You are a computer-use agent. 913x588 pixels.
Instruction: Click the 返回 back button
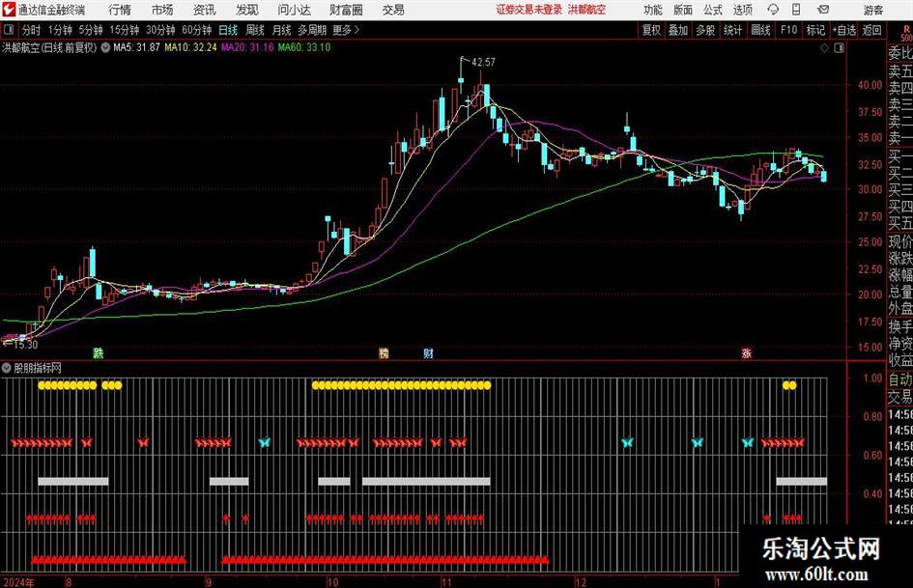tap(871, 30)
